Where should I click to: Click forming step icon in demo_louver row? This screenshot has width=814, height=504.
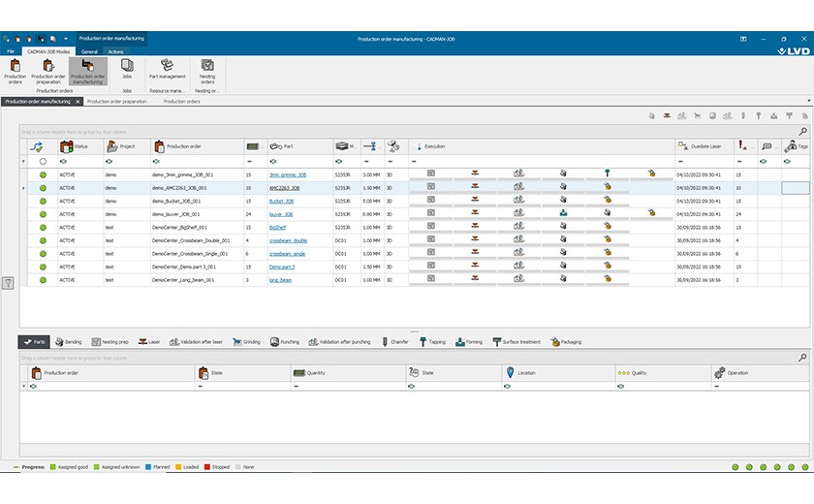563,213
